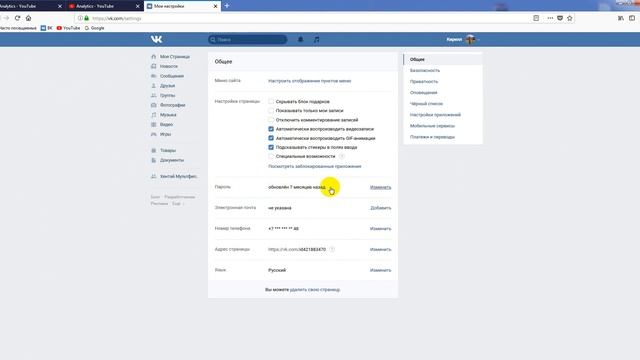The height and width of the screenshot is (360, 640).
Task: Open the reader view icon in address bar
Action: [x=536, y=18]
